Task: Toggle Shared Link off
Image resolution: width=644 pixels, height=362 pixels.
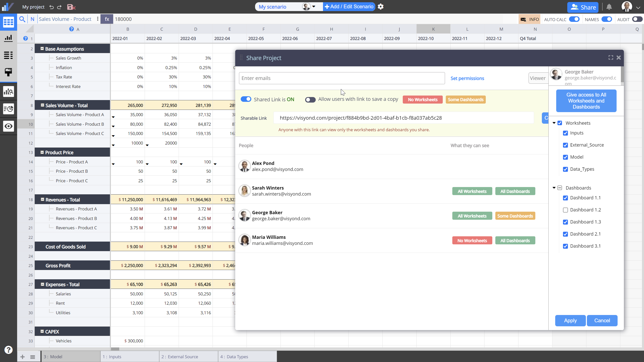Action: pos(246,99)
